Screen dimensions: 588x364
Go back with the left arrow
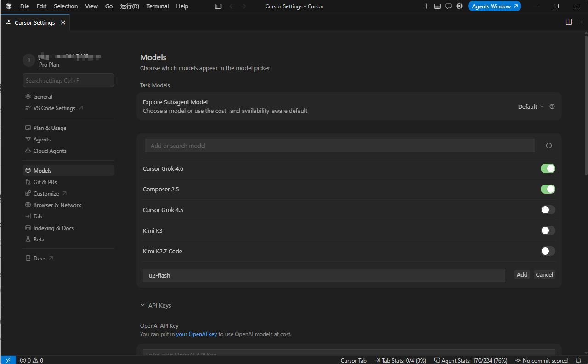point(232,6)
